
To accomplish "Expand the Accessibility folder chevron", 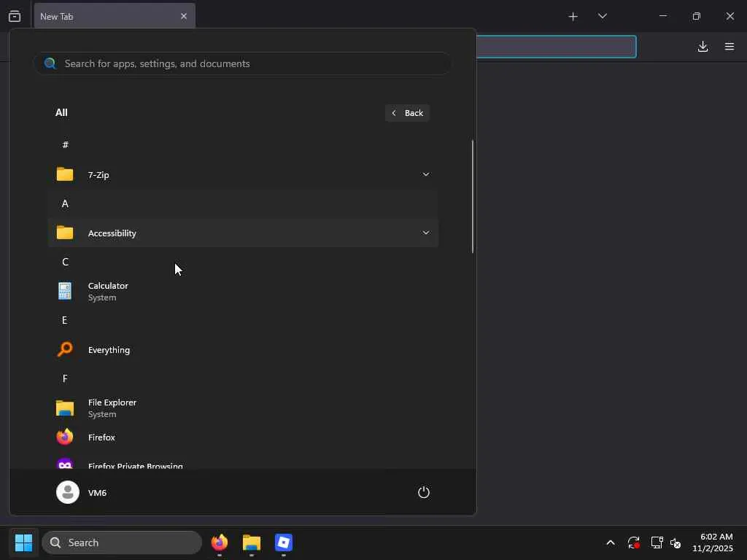I will point(426,233).
